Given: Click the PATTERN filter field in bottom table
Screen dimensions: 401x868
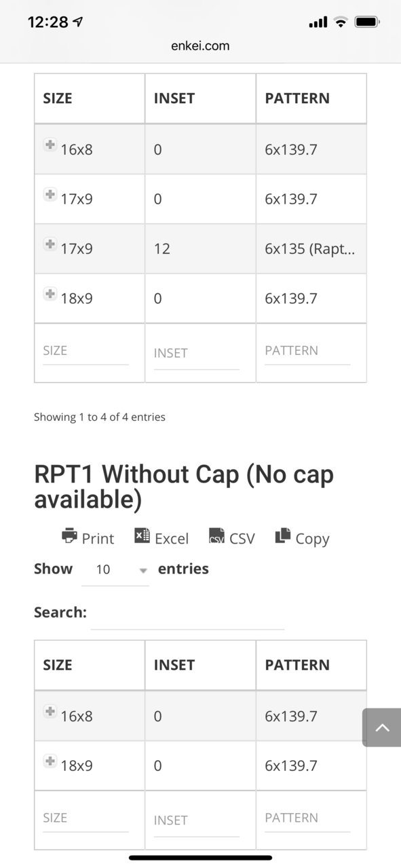Looking at the screenshot, I should (x=307, y=818).
